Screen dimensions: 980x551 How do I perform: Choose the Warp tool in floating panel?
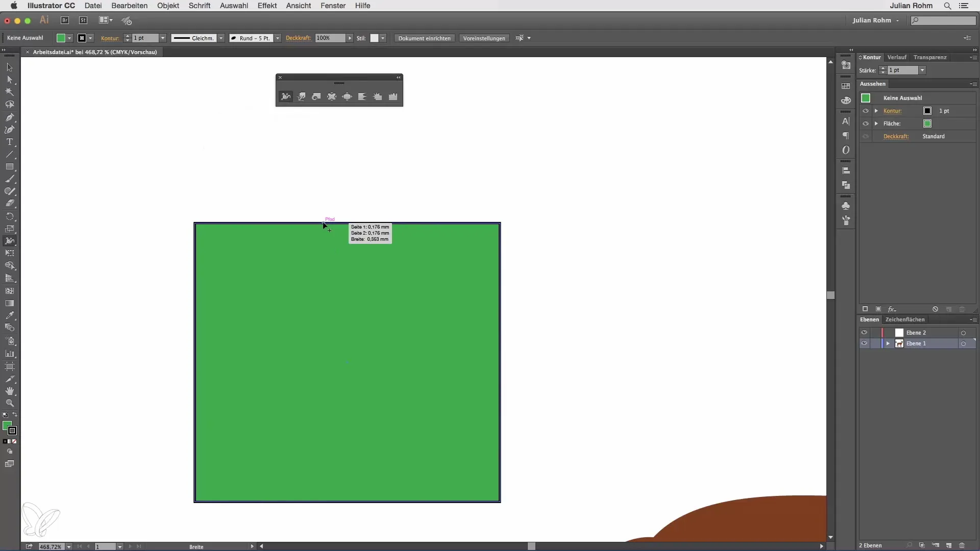(x=301, y=96)
